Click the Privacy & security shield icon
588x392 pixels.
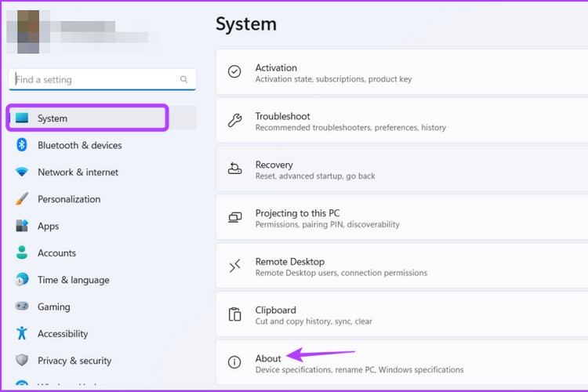[x=22, y=360]
